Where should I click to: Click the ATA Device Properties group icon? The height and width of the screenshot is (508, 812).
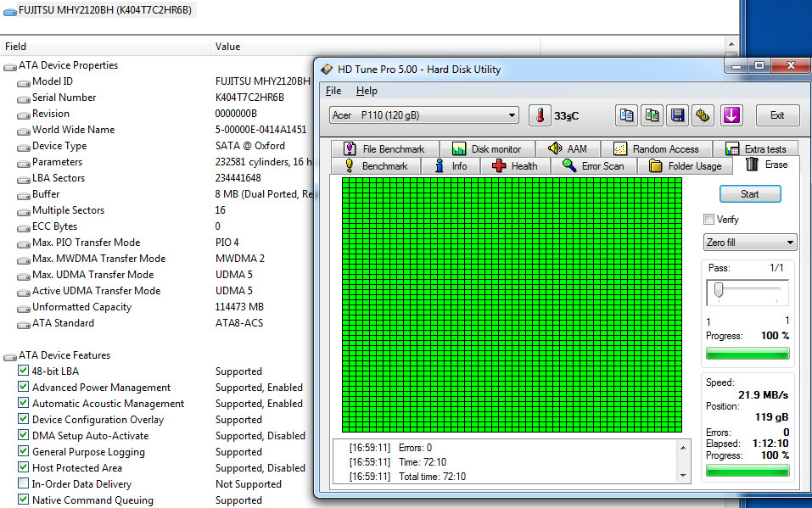pos(10,66)
